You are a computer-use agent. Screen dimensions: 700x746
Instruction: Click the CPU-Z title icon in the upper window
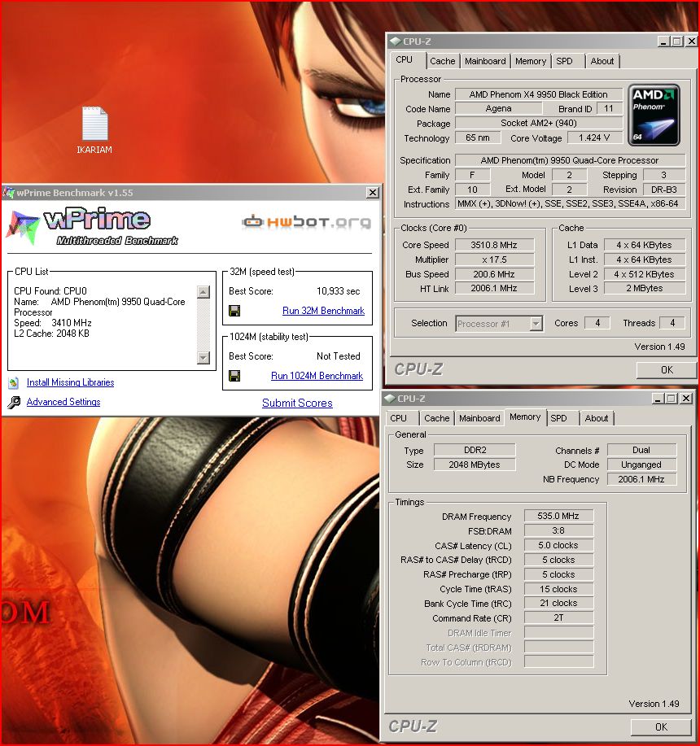pos(396,41)
